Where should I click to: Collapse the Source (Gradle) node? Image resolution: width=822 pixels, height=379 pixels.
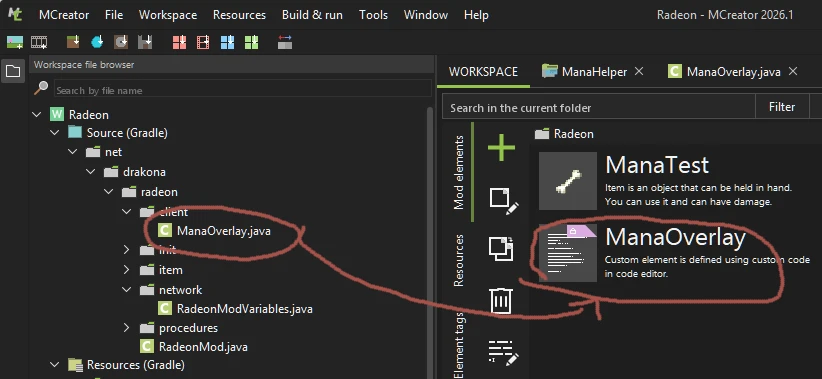coord(55,133)
